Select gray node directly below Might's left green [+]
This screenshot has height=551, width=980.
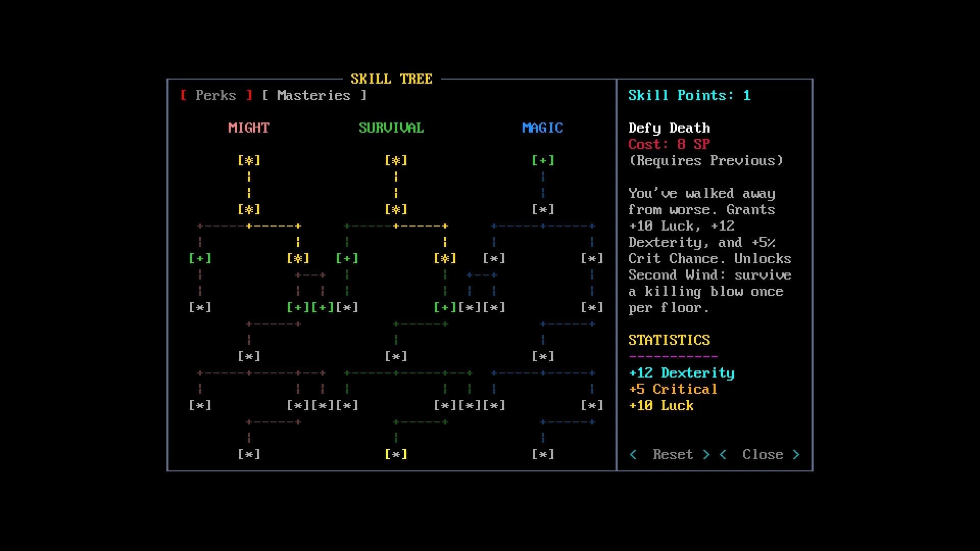click(x=200, y=307)
